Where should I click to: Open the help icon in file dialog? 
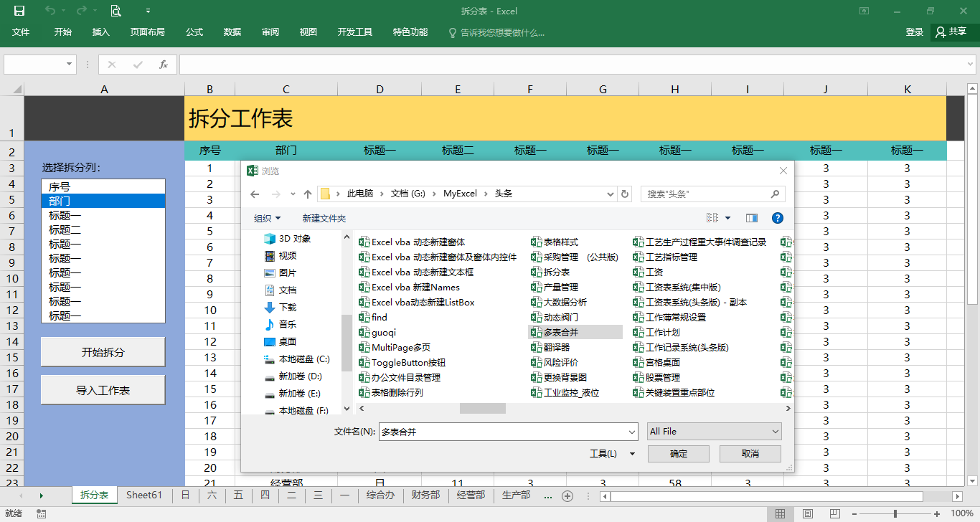(777, 218)
